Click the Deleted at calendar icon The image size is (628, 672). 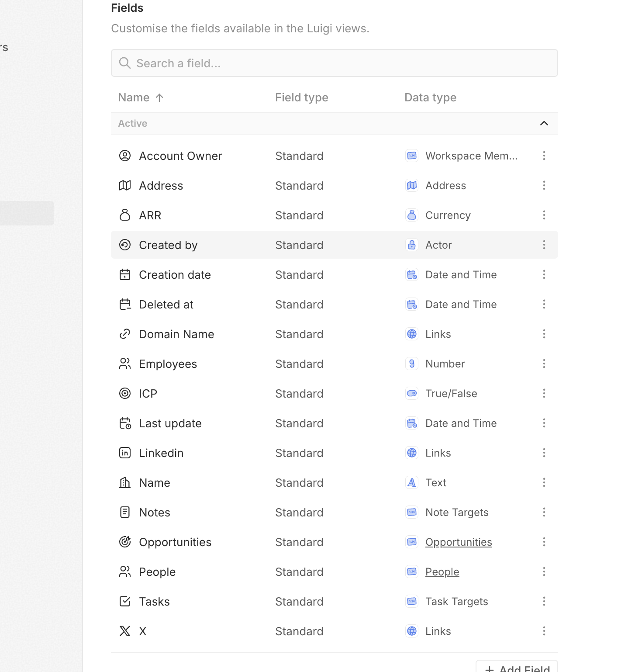click(125, 304)
